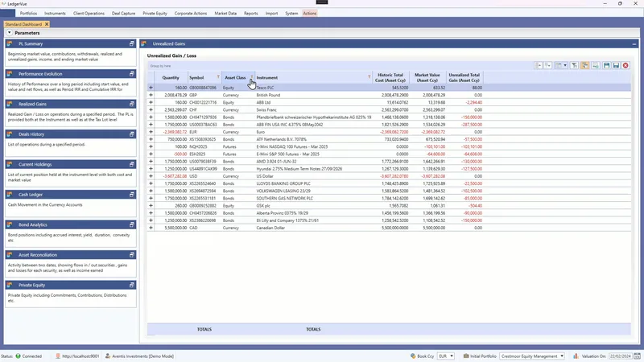Click the chart icon beside PL Summary title
The width and height of the screenshot is (644, 362).
(10, 43)
